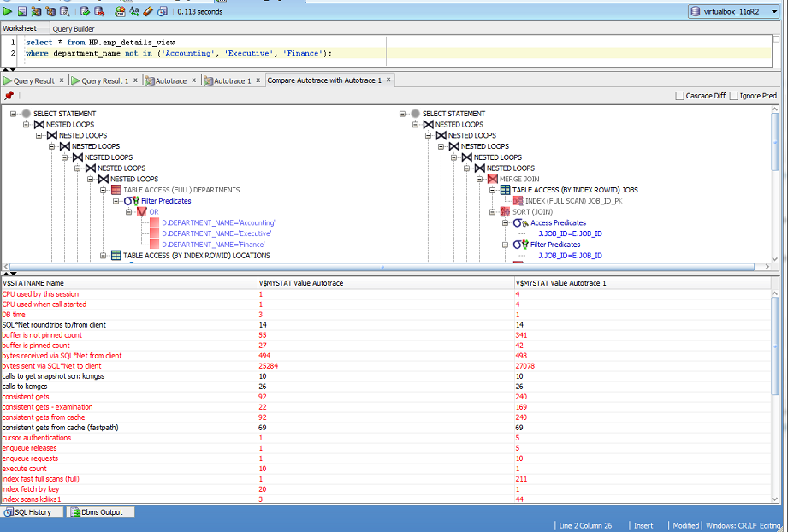Select the 'consistent gets' statistic row
The height and width of the screenshot is (532, 788).
pyautogui.click(x=386, y=397)
